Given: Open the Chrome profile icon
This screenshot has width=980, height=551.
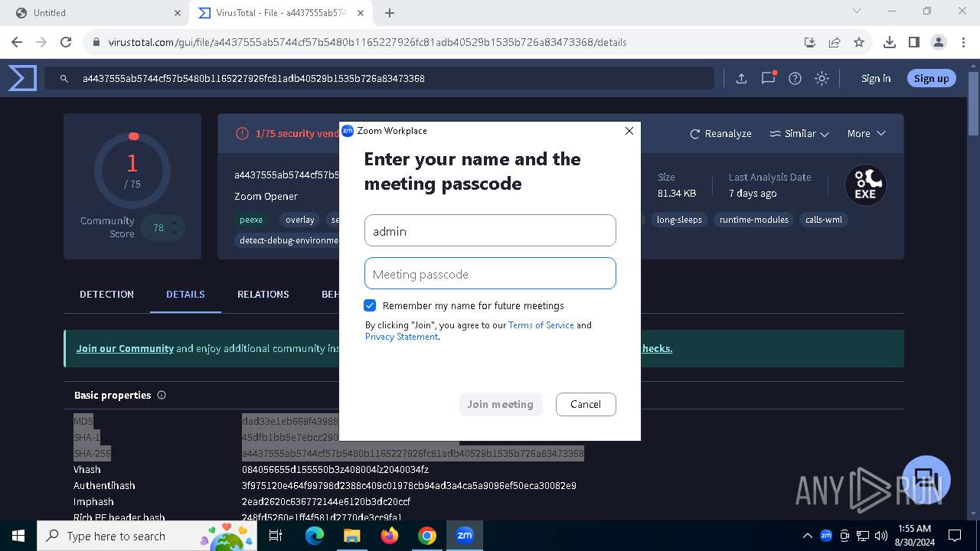Looking at the screenshot, I should pos(938,42).
